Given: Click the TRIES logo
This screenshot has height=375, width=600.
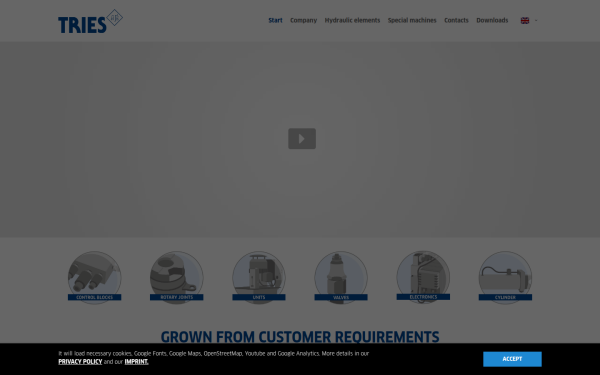Looking at the screenshot, I should (90, 21).
